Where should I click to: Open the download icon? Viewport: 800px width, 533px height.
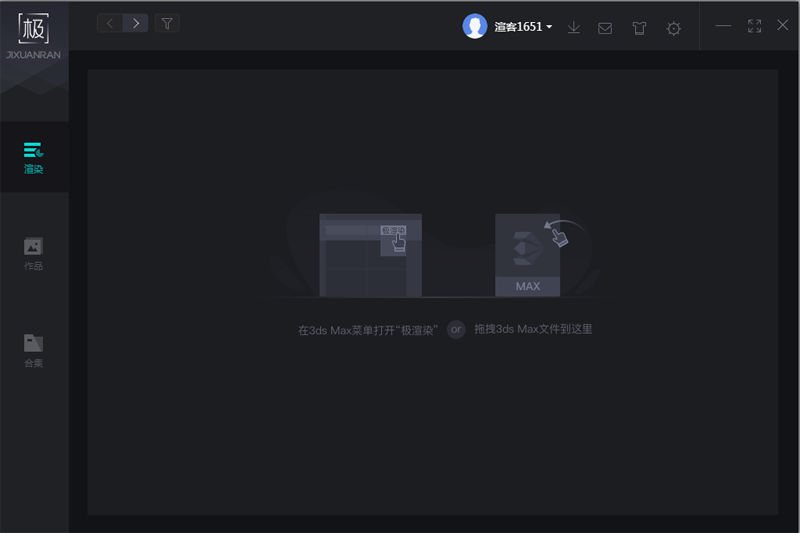[573, 28]
